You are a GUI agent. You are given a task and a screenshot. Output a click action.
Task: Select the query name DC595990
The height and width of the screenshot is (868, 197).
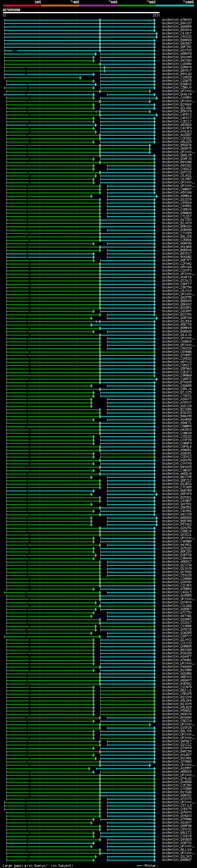[x=11, y=10]
